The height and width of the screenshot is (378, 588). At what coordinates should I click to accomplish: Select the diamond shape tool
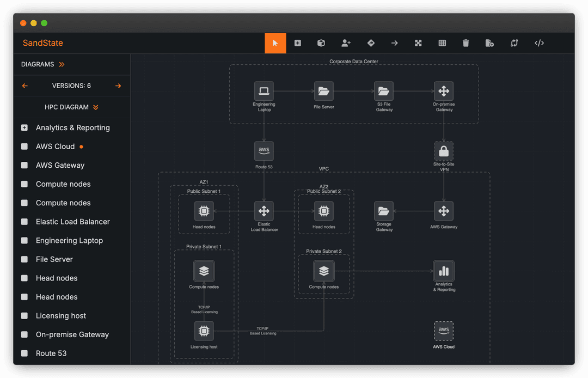[370, 42]
